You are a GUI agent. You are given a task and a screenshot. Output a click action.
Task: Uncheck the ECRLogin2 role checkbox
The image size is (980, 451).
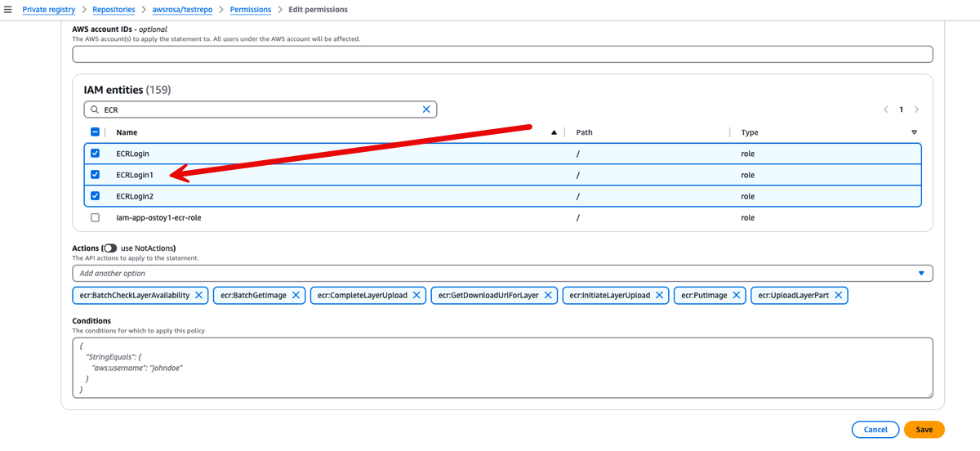tap(95, 196)
